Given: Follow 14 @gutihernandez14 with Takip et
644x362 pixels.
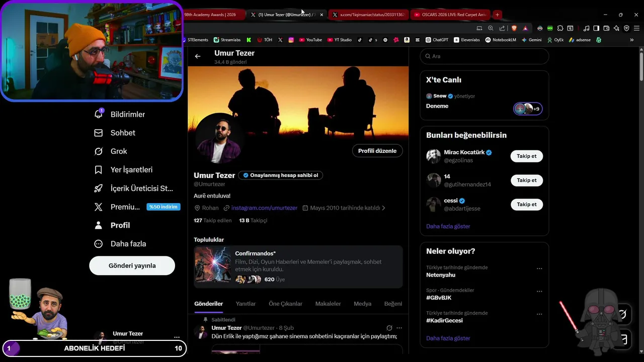Looking at the screenshot, I should (x=527, y=180).
